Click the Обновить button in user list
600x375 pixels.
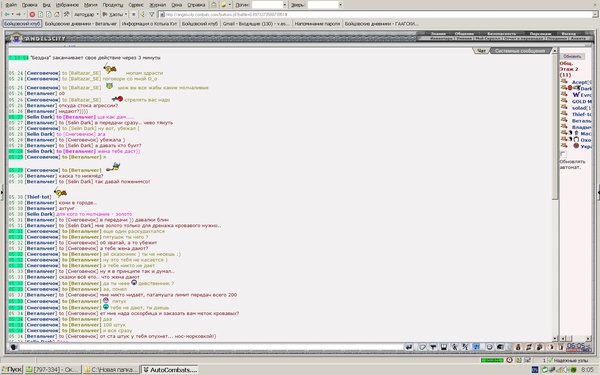click(572, 56)
